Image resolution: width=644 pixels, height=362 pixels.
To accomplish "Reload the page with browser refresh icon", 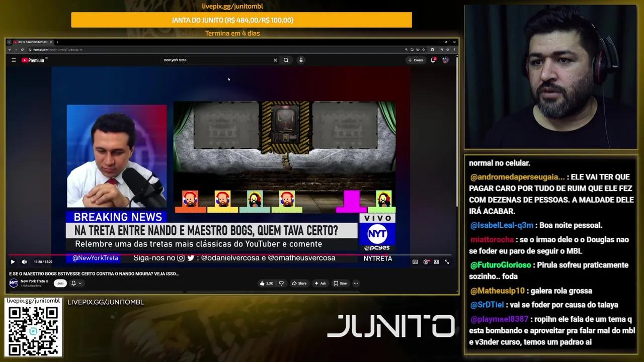I will 22,50.
